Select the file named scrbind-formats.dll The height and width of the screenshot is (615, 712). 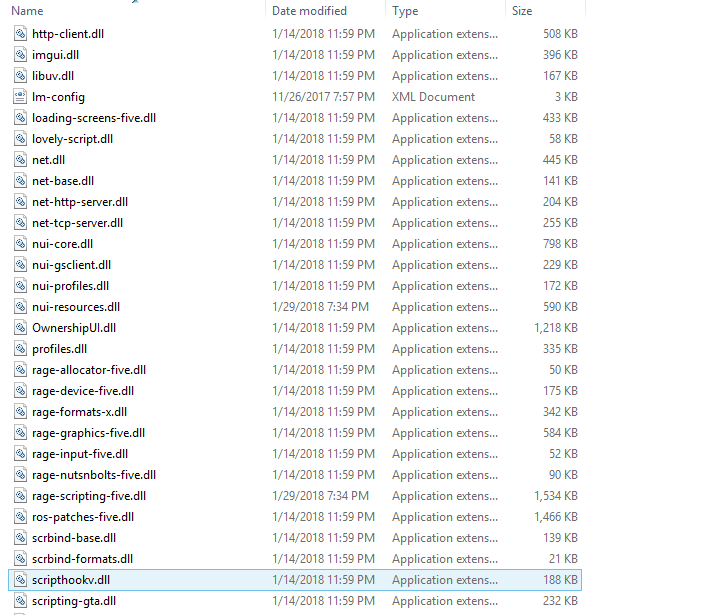point(83,559)
